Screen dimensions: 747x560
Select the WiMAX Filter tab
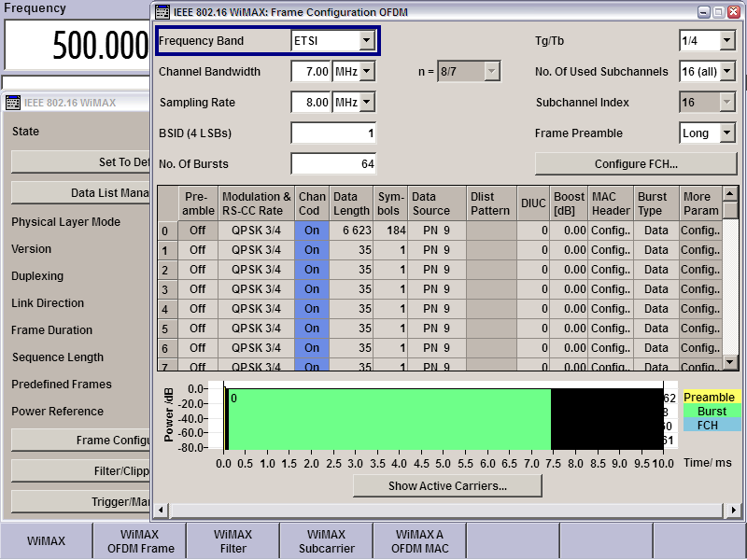point(233,541)
